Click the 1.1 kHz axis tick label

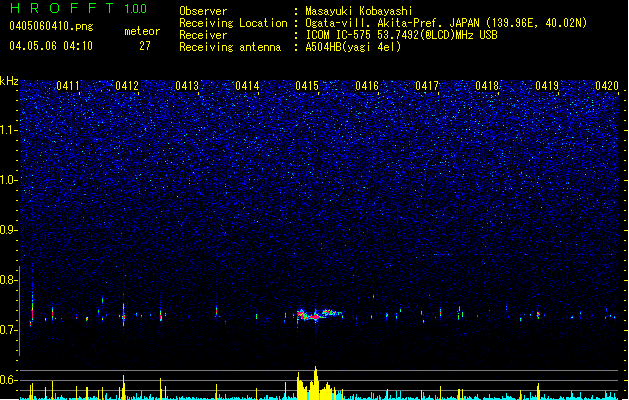[8, 130]
